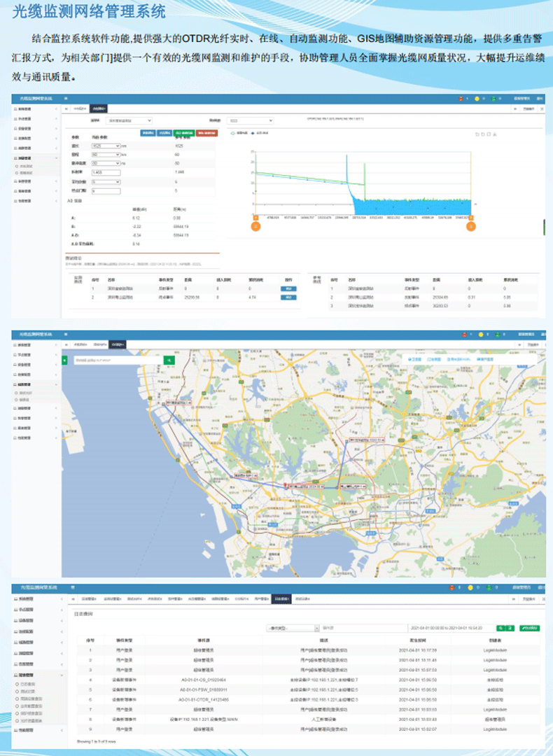This screenshot has width=553, height=756.
Task: Click the red alarm icon in the OTDR test screen header
Action: coord(461,99)
